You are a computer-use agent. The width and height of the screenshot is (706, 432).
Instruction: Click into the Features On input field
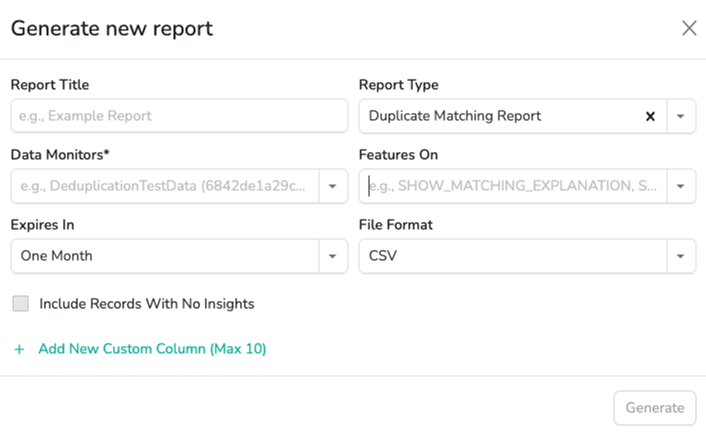coord(512,186)
